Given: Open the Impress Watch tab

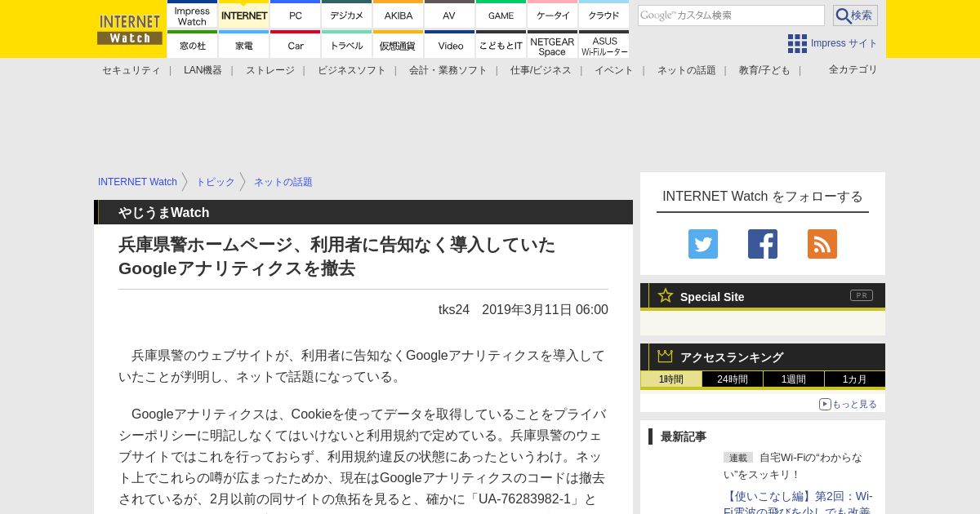Looking at the screenshot, I should click(x=192, y=15).
